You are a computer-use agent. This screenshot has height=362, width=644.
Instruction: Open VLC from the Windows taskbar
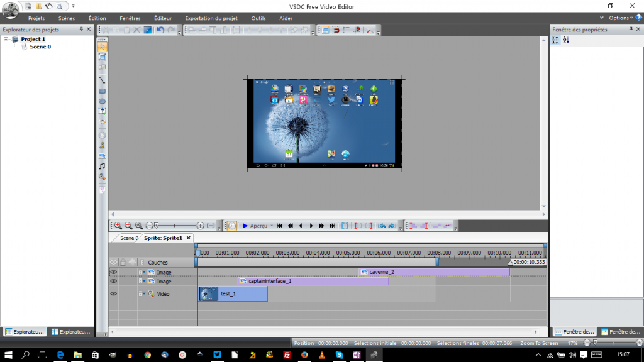pyautogui.click(x=321, y=355)
